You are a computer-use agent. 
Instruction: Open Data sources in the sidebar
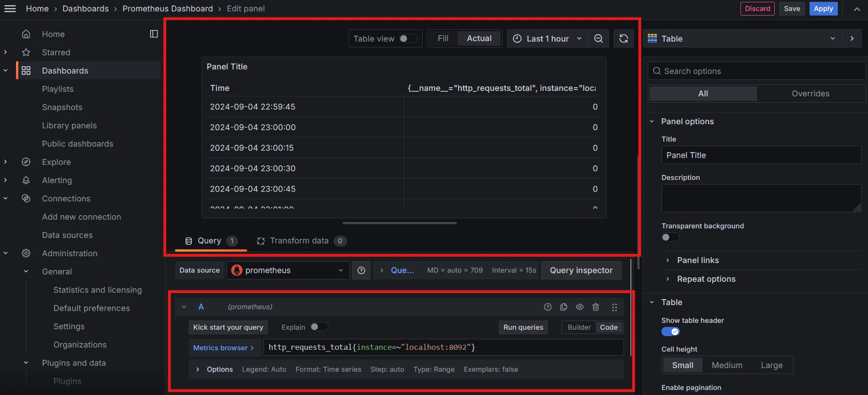pyautogui.click(x=67, y=235)
